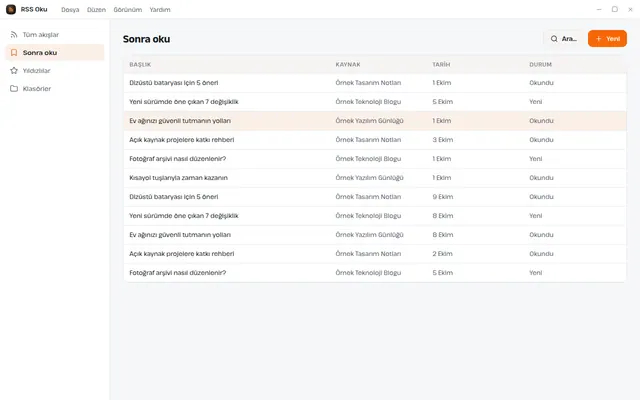
Task: Click Örnek Teknoloji Blogu in the 8 Ekim row
Action: point(368,216)
